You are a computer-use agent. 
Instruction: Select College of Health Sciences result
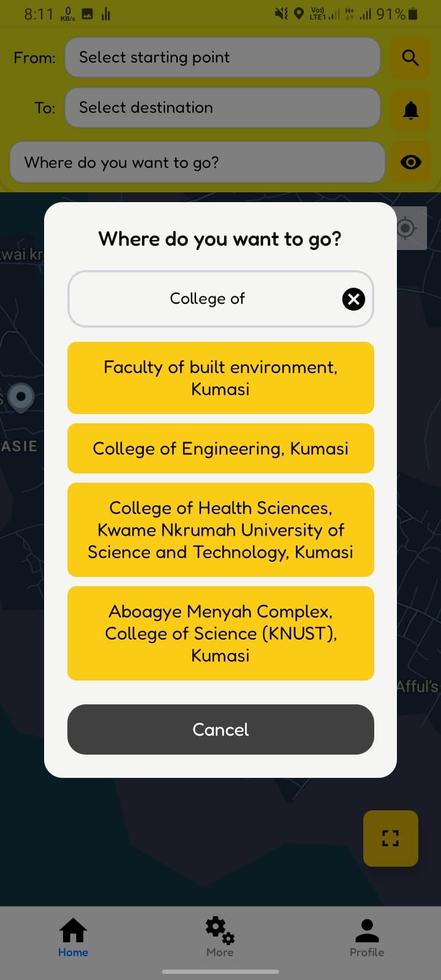221,530
